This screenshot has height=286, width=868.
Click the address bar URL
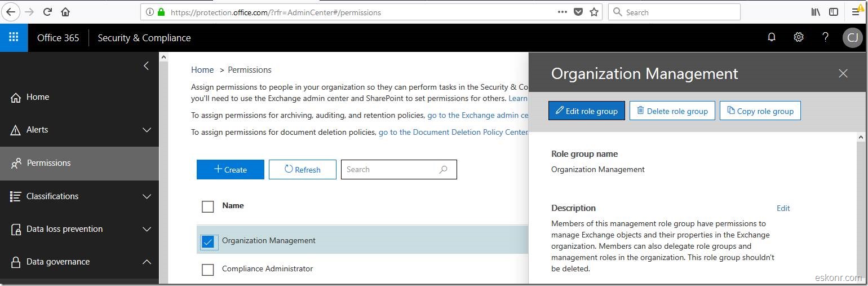click(276, 12)
